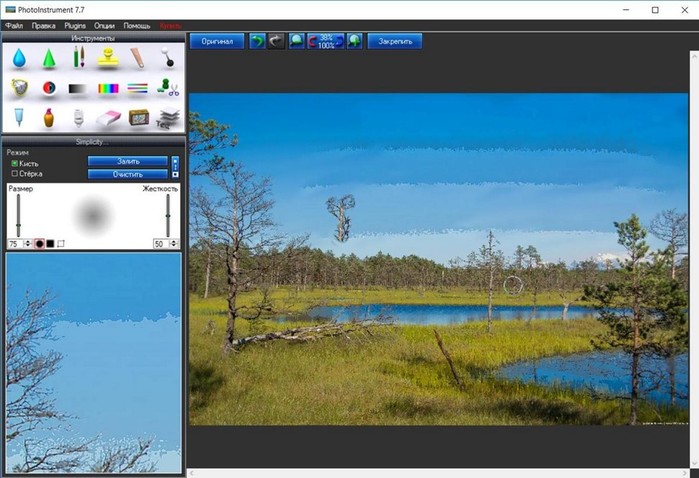Screen dimensions: 699x478
Task: Adjust Жесткость value with the spinner arrows
Action: tap(174, 243)
